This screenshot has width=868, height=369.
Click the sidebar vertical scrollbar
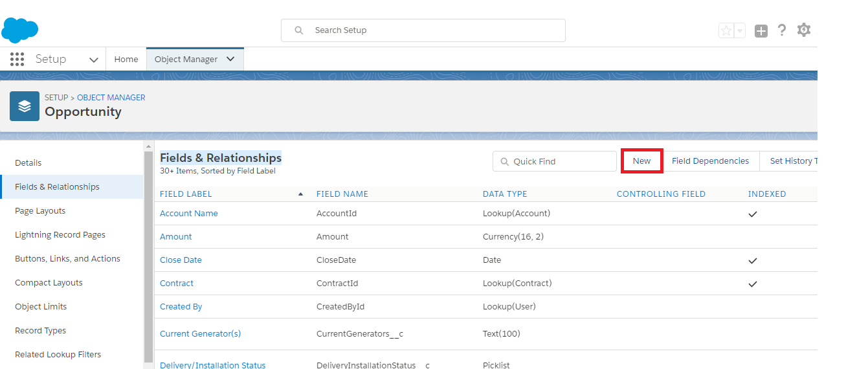149,256
